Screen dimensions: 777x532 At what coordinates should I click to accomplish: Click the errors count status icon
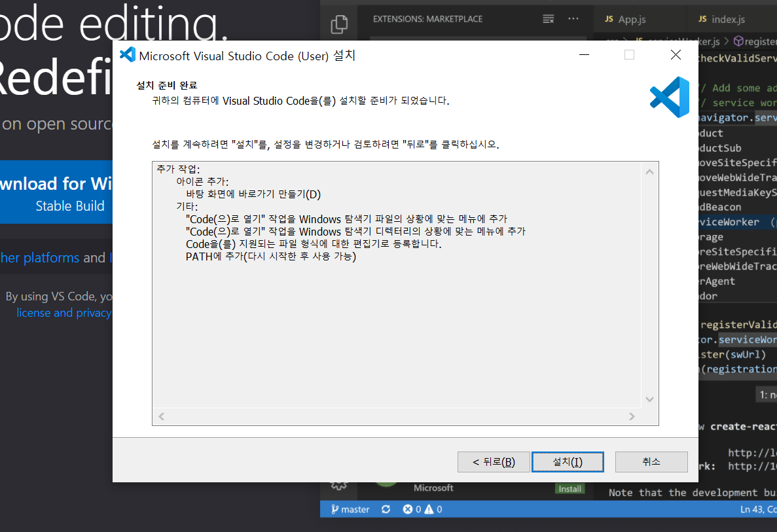pyautogui.click(x=412, y=509)
